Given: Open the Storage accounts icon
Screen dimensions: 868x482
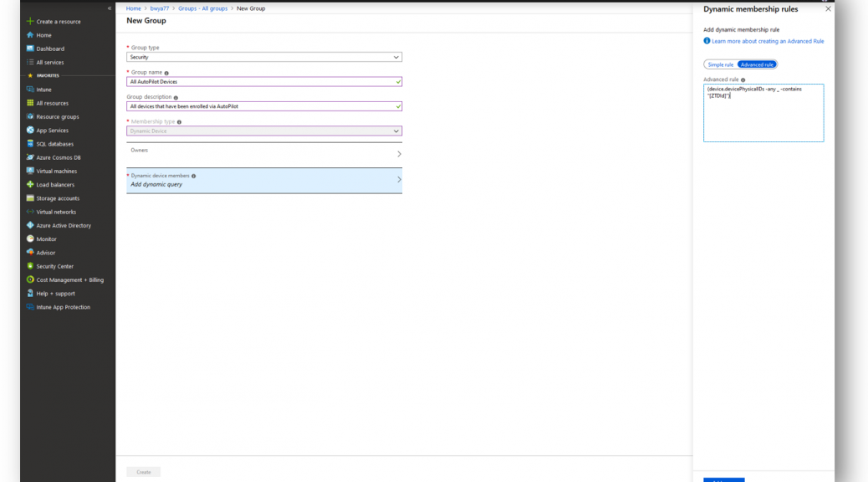Looking at the screenshot, I should (30, 197).
